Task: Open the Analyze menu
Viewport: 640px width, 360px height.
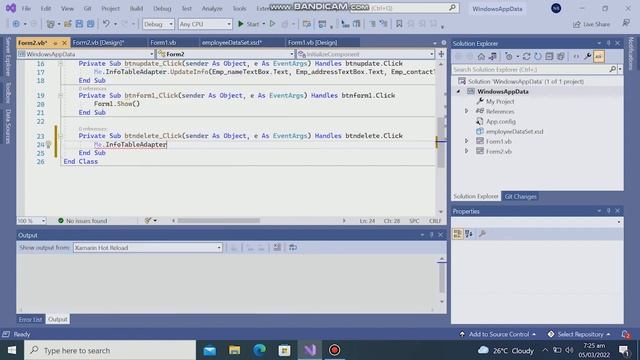Action: [212, 9]
